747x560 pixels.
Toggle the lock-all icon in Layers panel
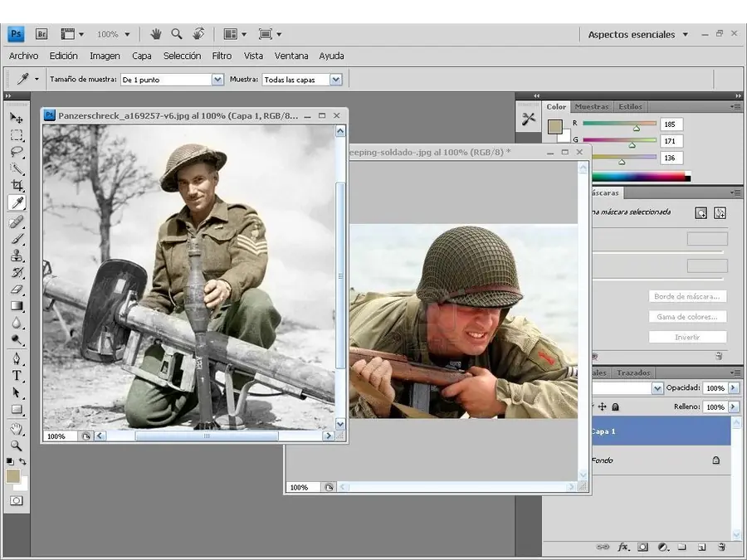point(615,407)
